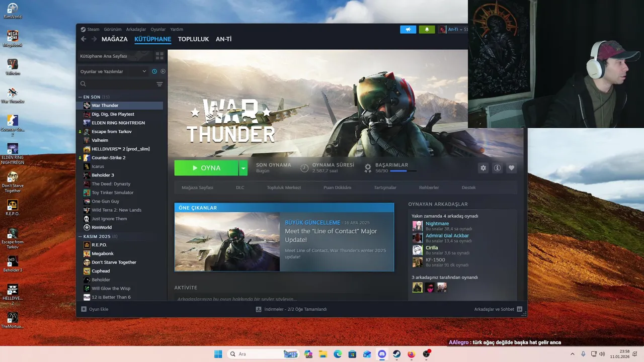Open friend Nightmare's profile
The height and width of the screenshot is (362, 644).
(437, 223)
